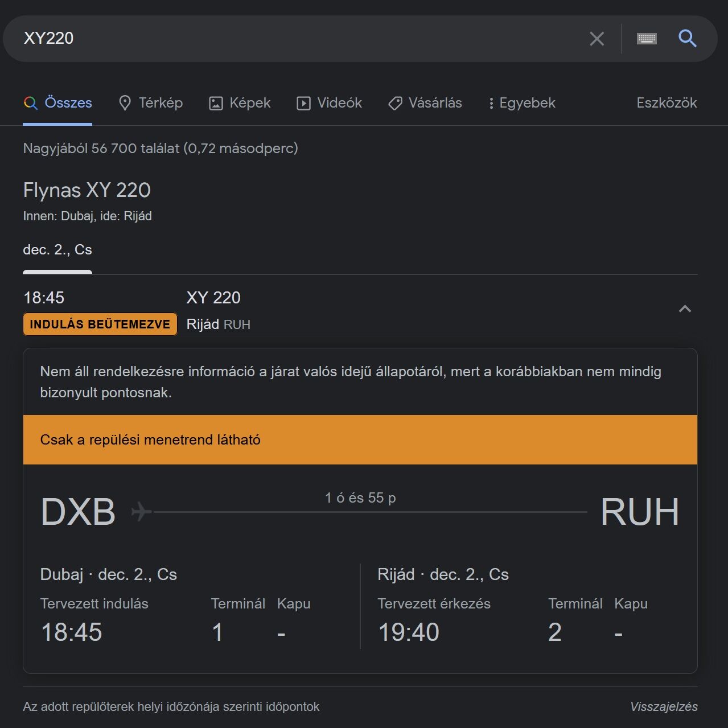Click the Rijád RUH destination label

tap(219, 324)
